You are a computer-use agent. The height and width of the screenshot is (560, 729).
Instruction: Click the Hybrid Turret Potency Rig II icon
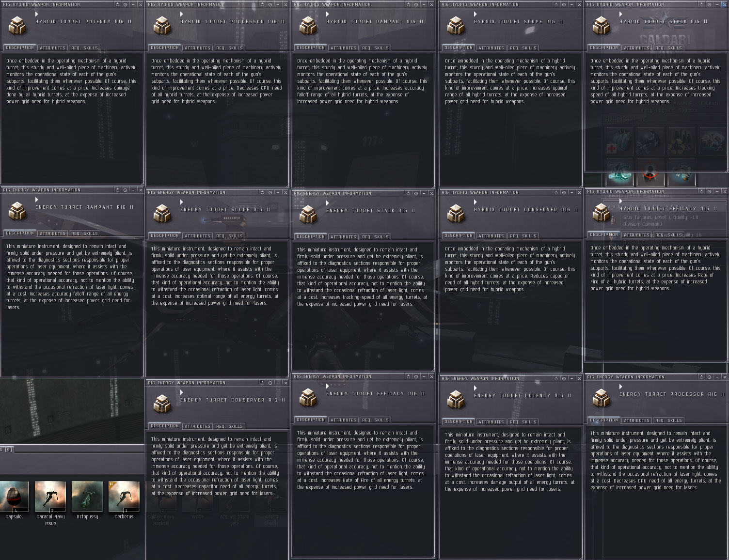17,26
